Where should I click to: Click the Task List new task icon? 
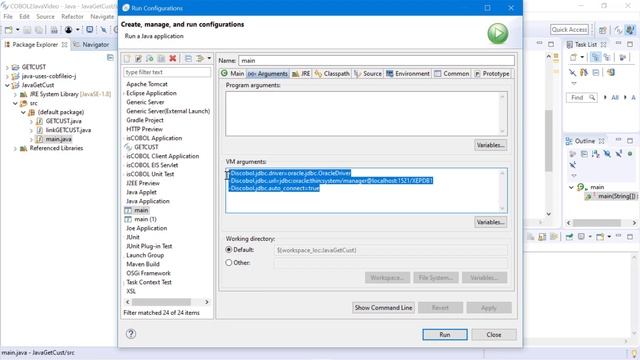(574, 58)
